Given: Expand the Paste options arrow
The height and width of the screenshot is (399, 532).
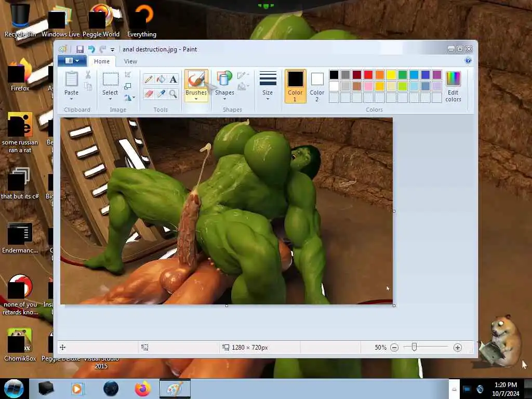Looking at the screenshot, I should (71, 99).
